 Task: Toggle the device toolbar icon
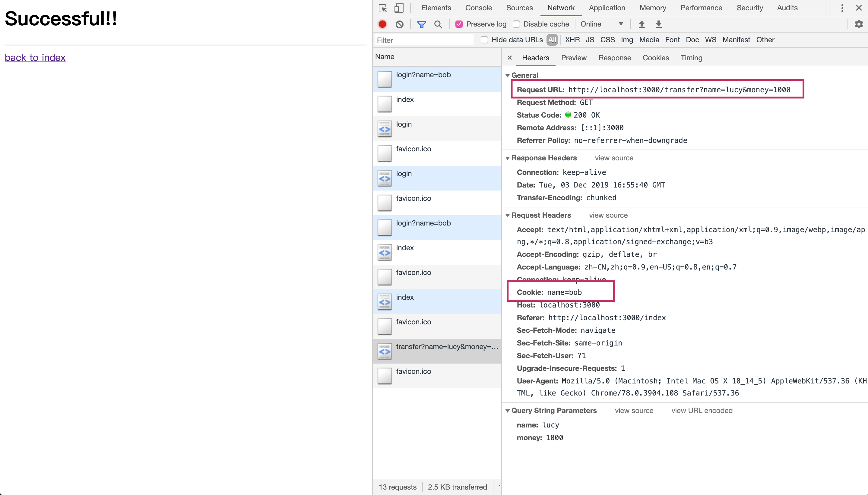[399, 8]
